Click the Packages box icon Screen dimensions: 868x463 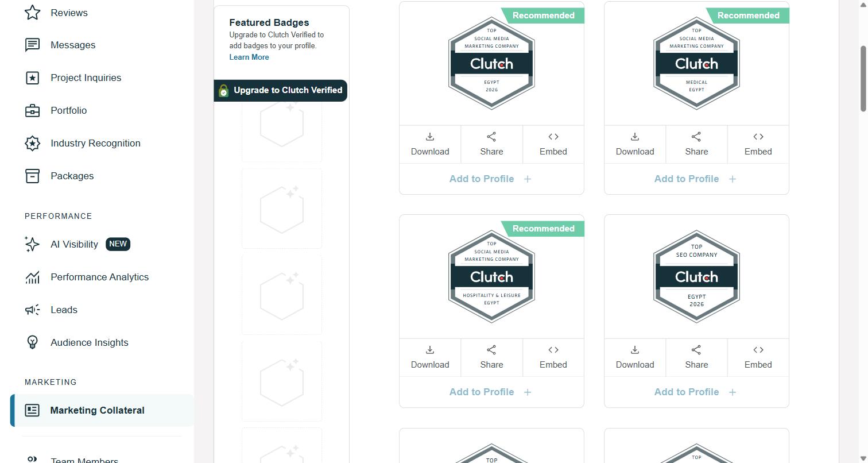pyautogui.click(x=33, y=176)
